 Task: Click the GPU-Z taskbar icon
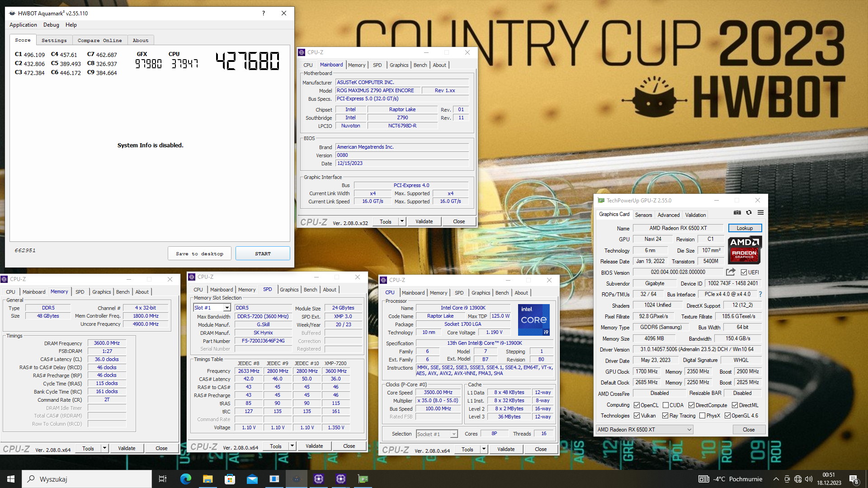pyautogui.click(x=363, y=479)
